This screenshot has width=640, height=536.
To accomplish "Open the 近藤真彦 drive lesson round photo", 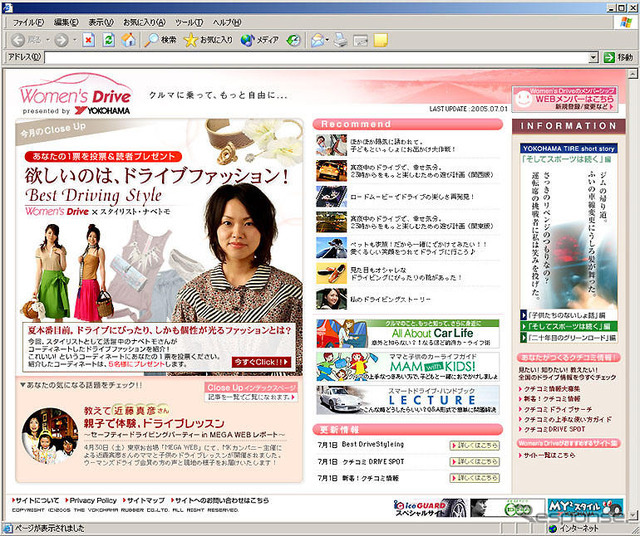I will pos(50,436).
